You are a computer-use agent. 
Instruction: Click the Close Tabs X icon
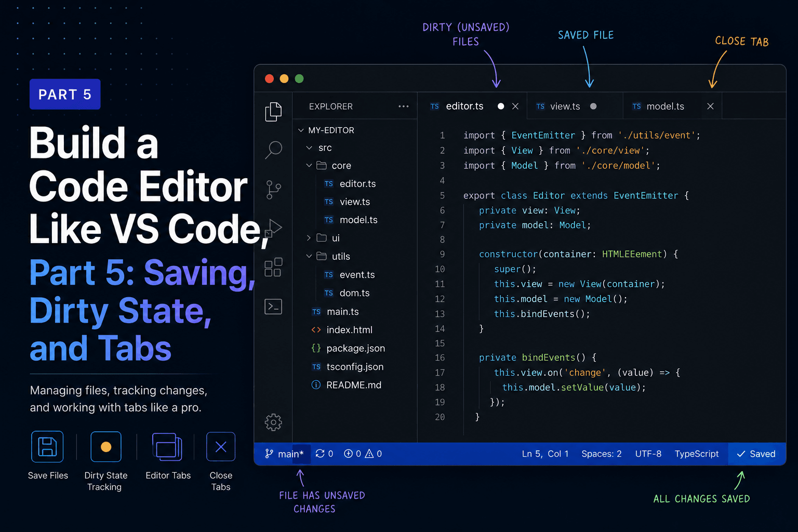[221, 447]
